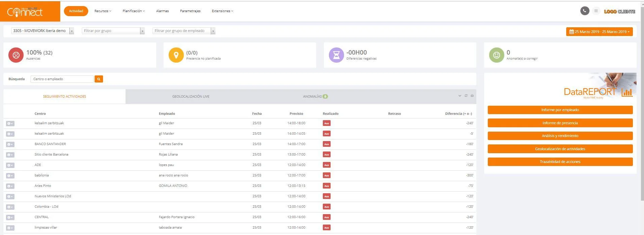Open the date range picker 25 Marzo 2019
This screenshot has width=644, height=235.
pos(599,32)
